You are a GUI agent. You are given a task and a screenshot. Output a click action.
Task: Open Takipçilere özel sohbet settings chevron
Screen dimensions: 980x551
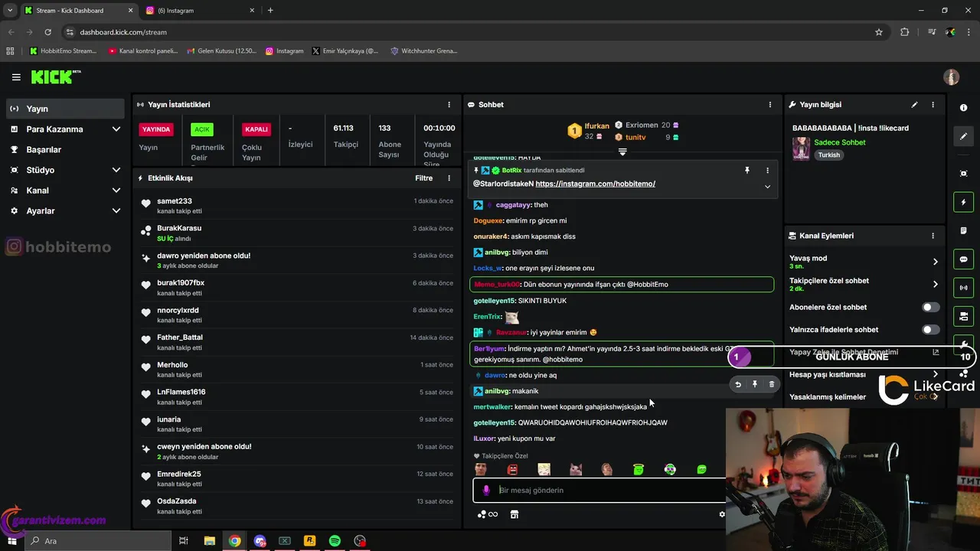click(x=935, y=285)
